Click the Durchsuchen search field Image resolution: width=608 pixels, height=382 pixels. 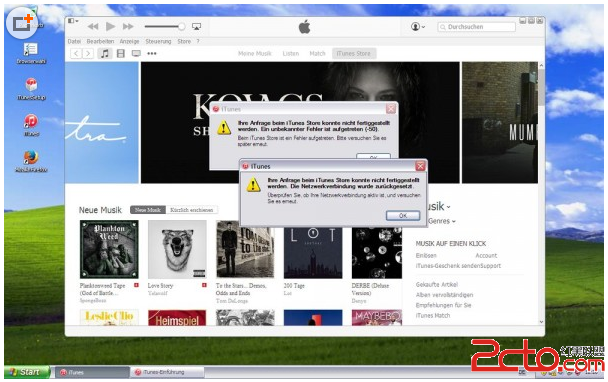pyautogui.click(x=477, y=27)
